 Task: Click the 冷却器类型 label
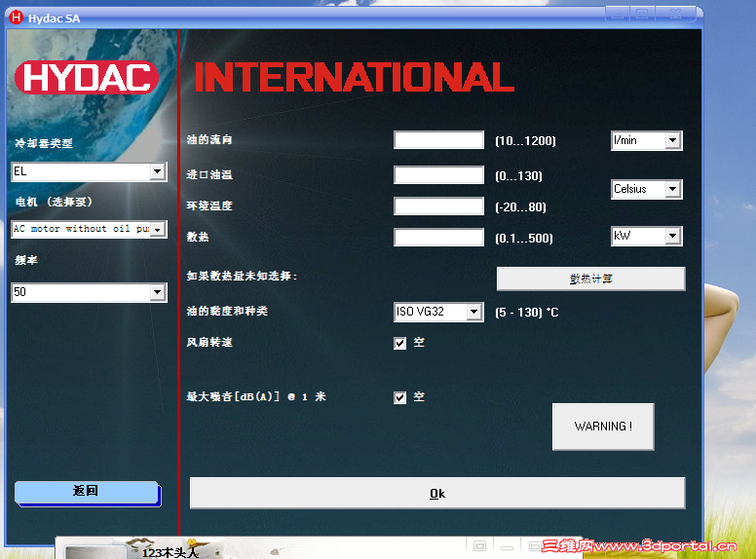pos(44,143)
